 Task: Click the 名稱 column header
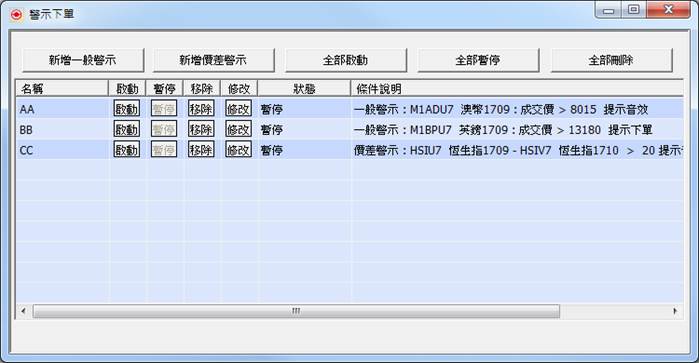coord(62,88)
